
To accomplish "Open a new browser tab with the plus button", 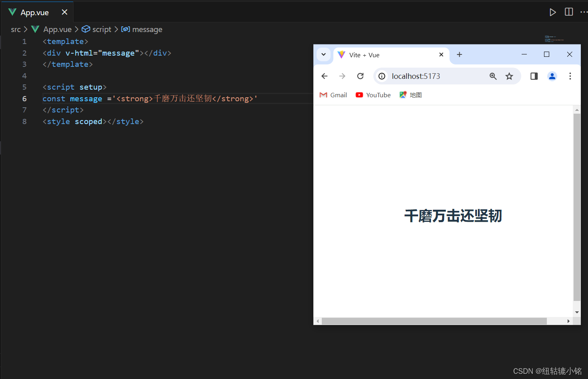I will coord(459,54).
